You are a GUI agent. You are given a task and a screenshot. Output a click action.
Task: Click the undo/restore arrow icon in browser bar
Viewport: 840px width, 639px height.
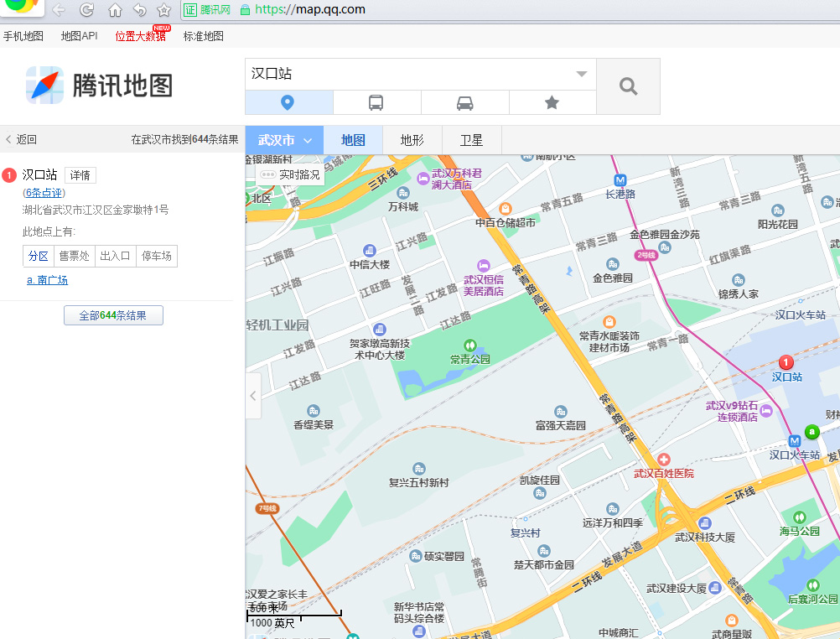coord(140,10)
